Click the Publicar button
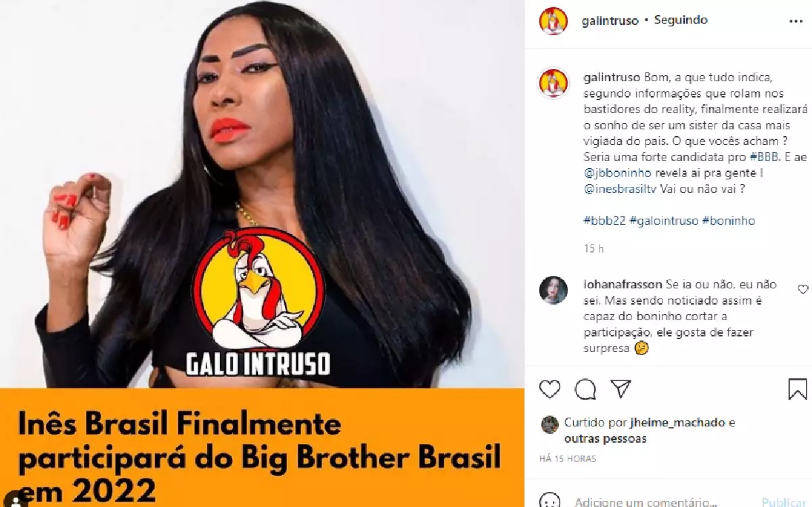The height and width of the screenshot is (507, 812). pyautogui.click(x=784, y=502)
